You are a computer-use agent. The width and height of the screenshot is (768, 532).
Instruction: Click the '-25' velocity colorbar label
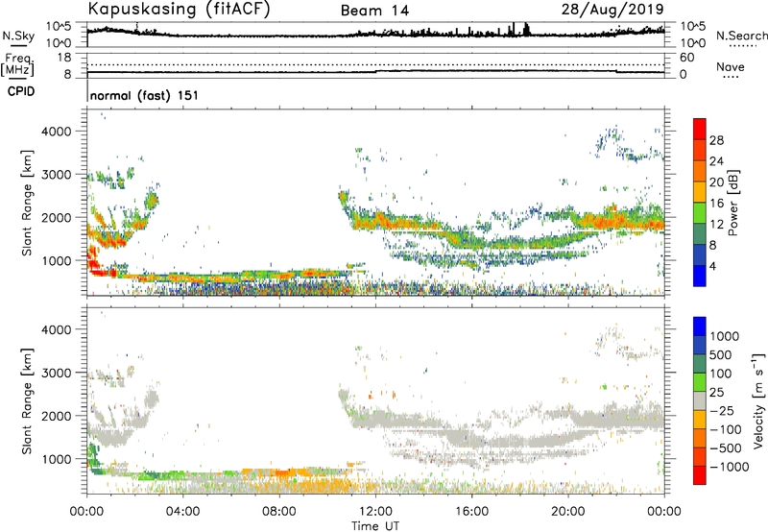tap(722, 411)
